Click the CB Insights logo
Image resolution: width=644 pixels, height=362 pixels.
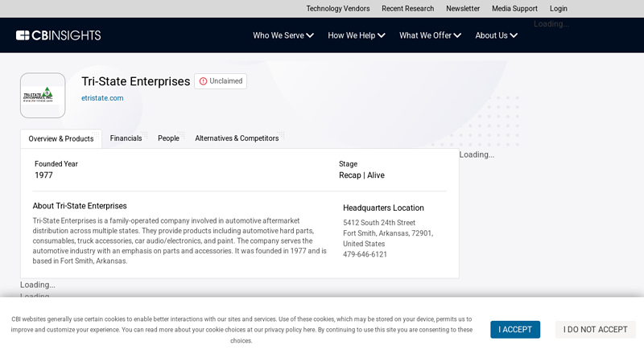click(58, 35)
